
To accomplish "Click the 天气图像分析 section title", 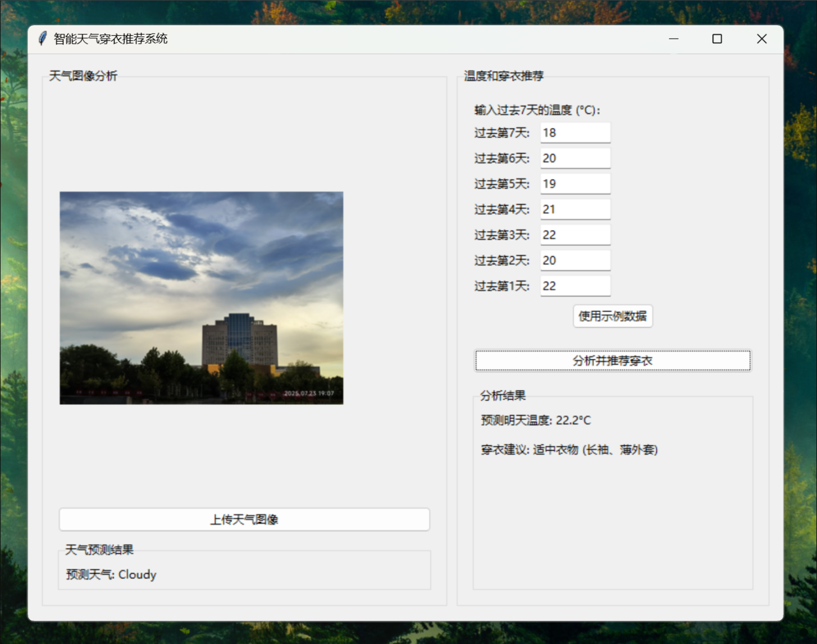I will (83, 76).
